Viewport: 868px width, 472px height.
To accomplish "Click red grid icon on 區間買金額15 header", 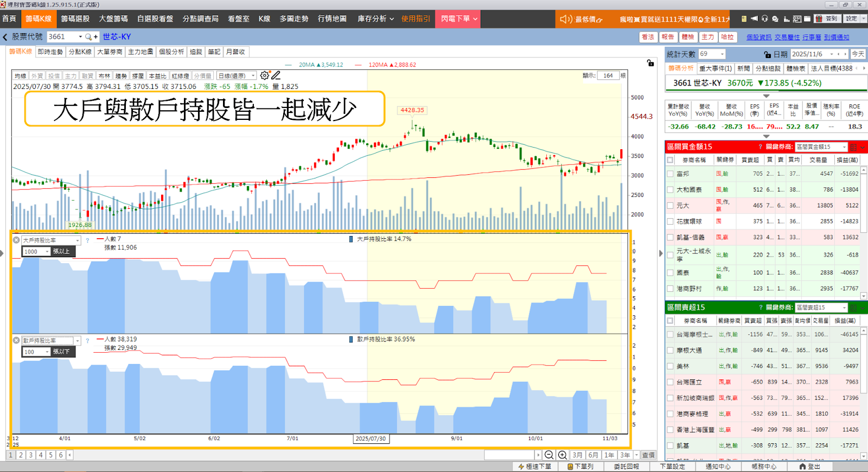I will point(853,147).
